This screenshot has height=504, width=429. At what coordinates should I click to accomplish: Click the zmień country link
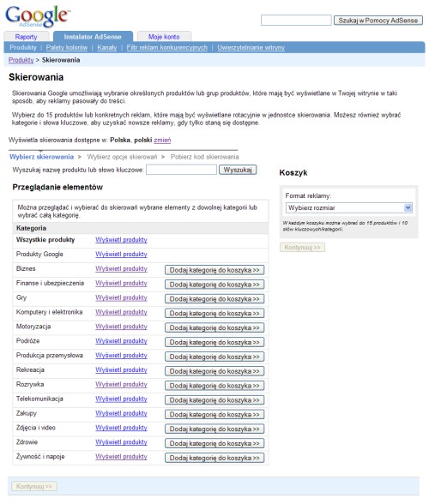point(162,140)
